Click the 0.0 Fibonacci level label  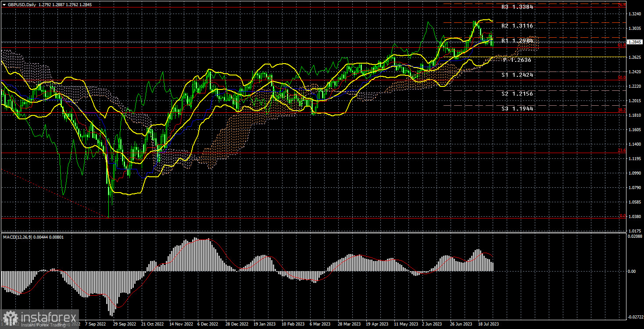point(623,216)
